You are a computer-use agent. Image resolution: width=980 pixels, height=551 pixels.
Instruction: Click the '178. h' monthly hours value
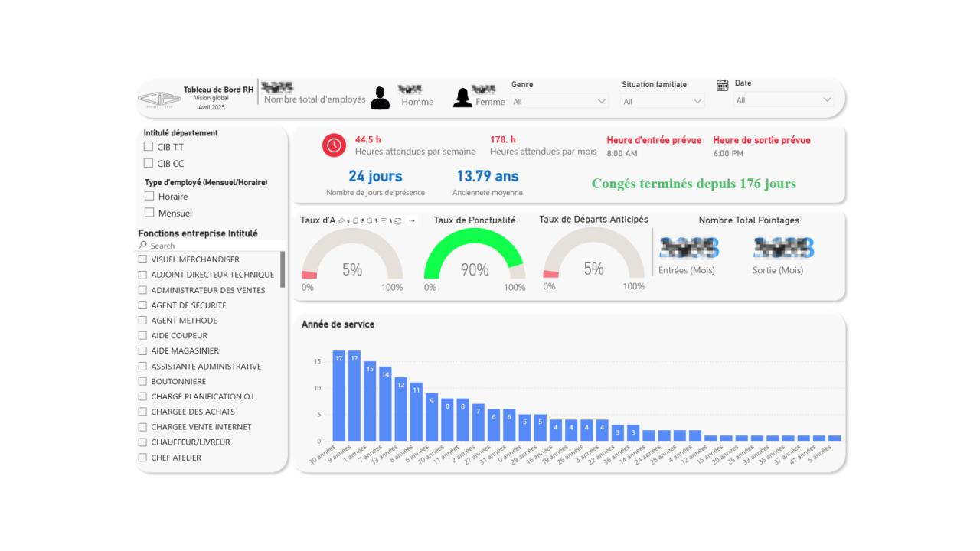(x=503, y=139)
